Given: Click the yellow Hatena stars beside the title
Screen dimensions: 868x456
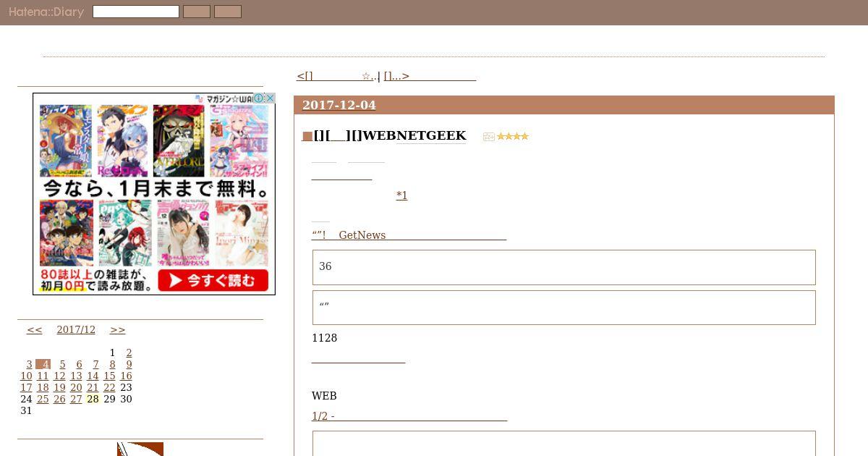Looking at the screenshot, I should pos(513,136).
